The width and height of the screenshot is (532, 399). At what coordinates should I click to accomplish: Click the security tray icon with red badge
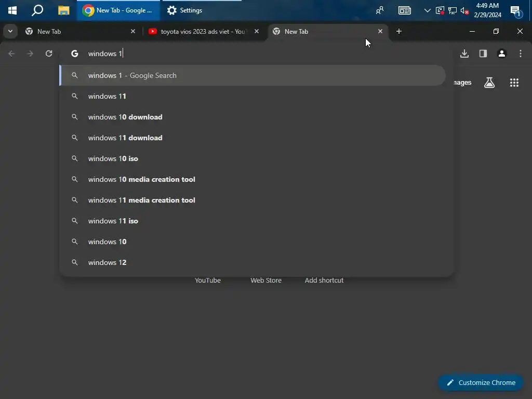(x=440, y=10)
